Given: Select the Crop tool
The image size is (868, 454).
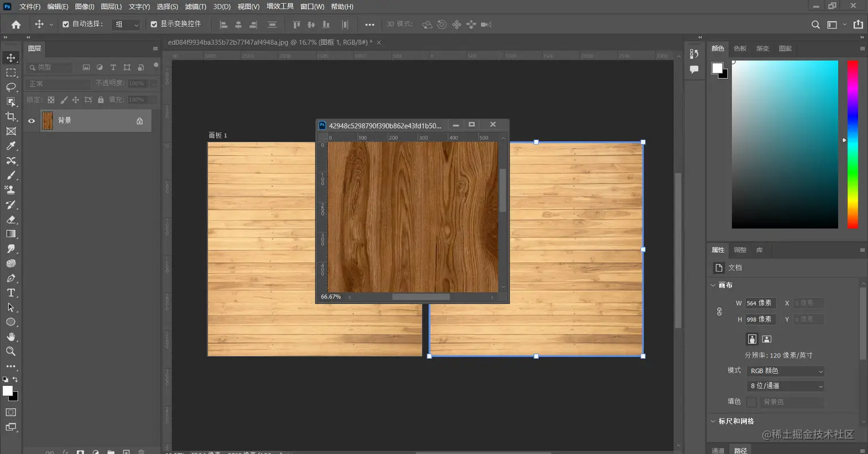Looking at the screenshot, I should 11,117.
